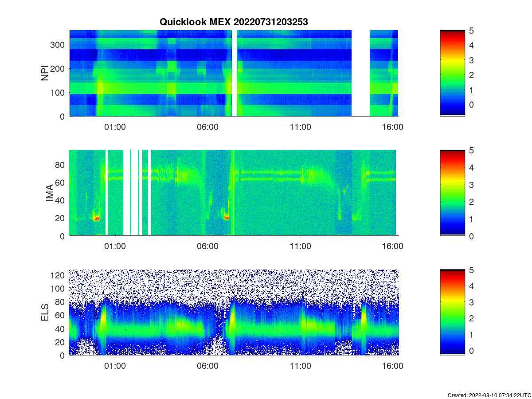This screenshot has height=399, width=532.
Task: Click the IMA panel colorbar
Action: tap(452, 192)
